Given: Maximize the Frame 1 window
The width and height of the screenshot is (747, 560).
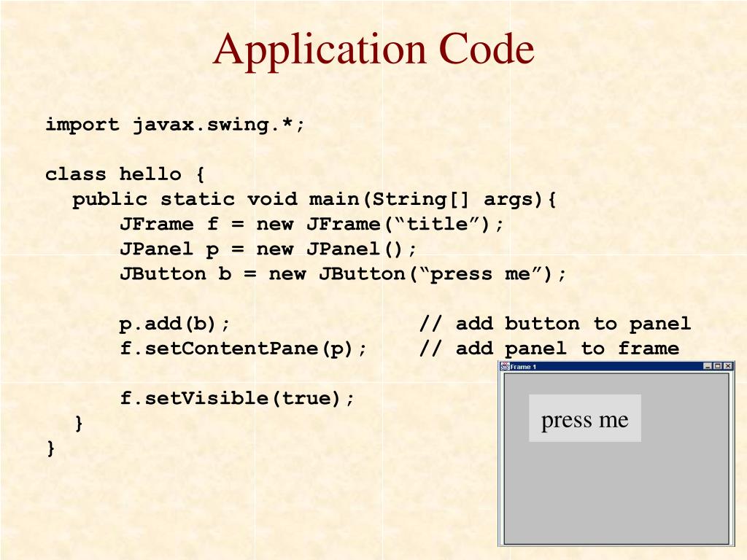Looking at the screenshot, I should tap(718, 366).
